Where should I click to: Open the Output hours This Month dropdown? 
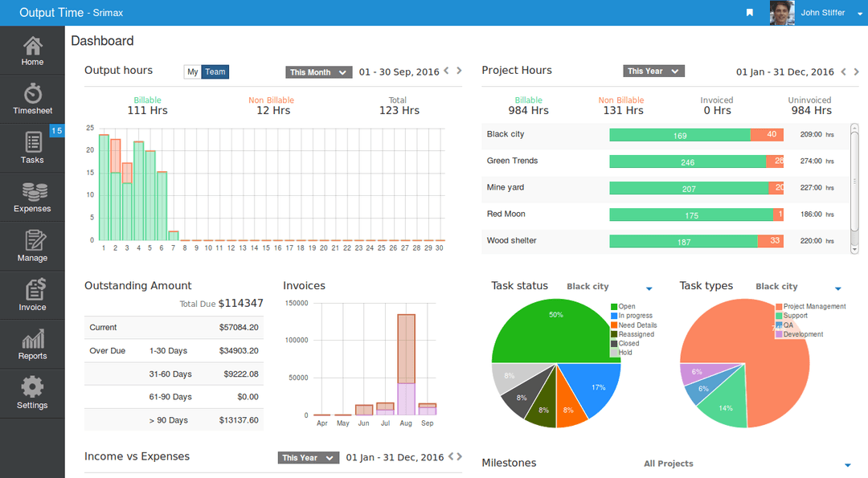coord(319,72)
